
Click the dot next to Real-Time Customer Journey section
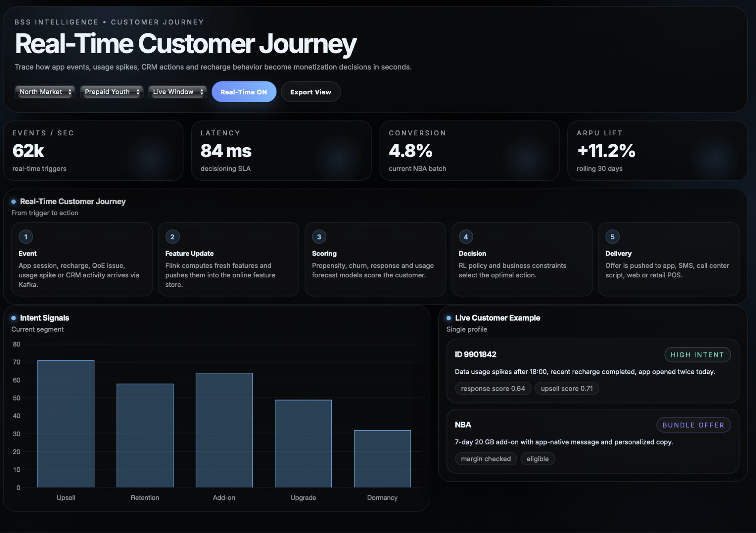tap(14, 202)
